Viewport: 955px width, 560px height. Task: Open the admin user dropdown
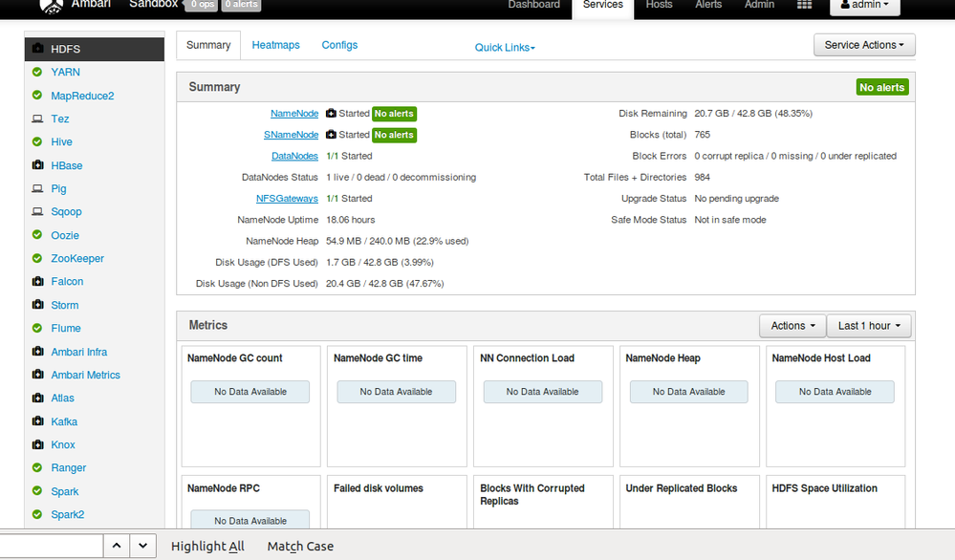[865, 6]
